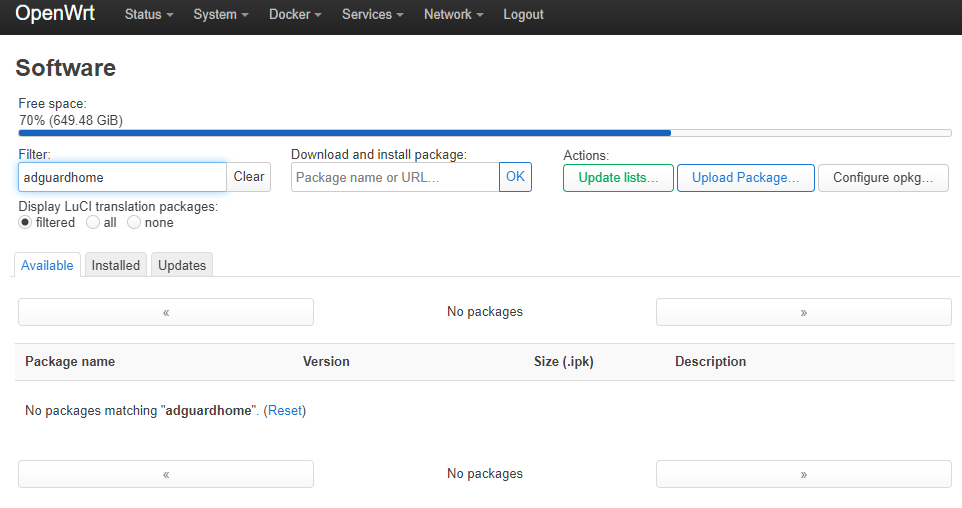Switch to the Updates tab
This screenshot has height=508, width=962.
182,265
